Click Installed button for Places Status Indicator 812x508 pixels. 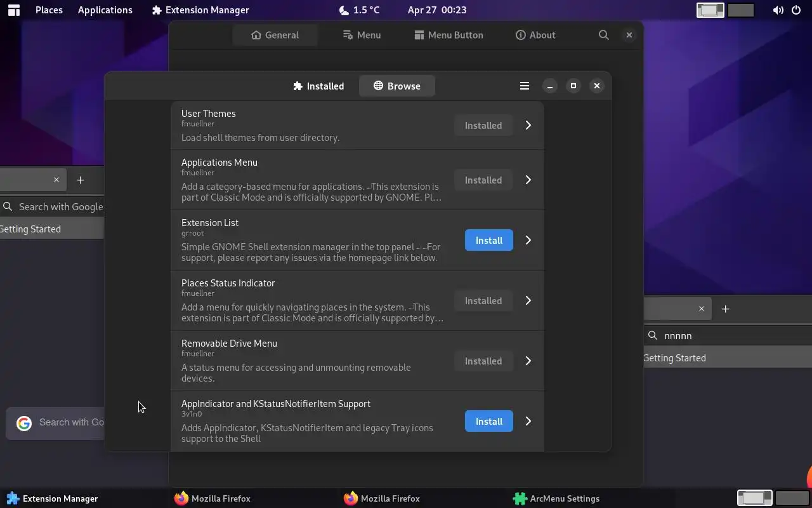pyautogui.click(x=483, y=300)
